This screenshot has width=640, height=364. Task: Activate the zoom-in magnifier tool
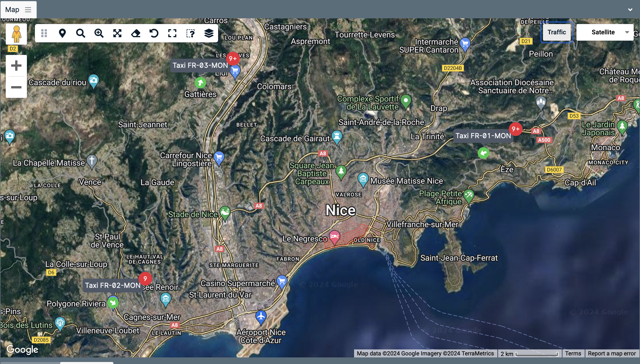click(x=99, y=33)
